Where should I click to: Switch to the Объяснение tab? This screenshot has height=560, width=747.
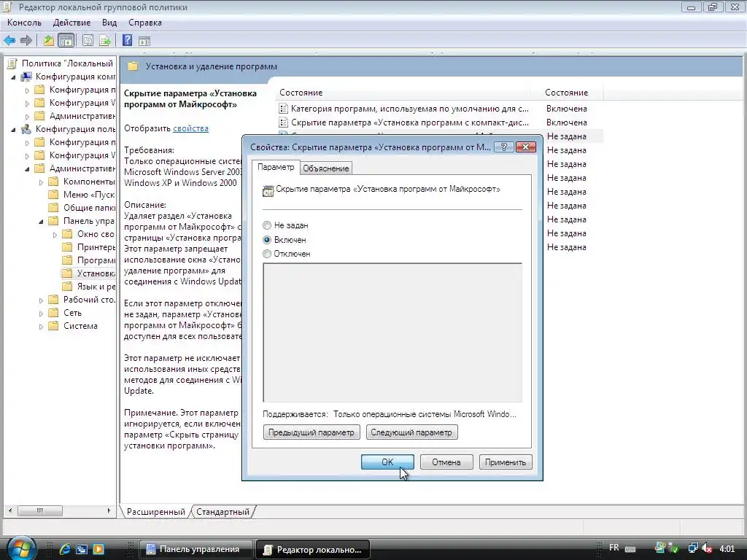(326, 168)
